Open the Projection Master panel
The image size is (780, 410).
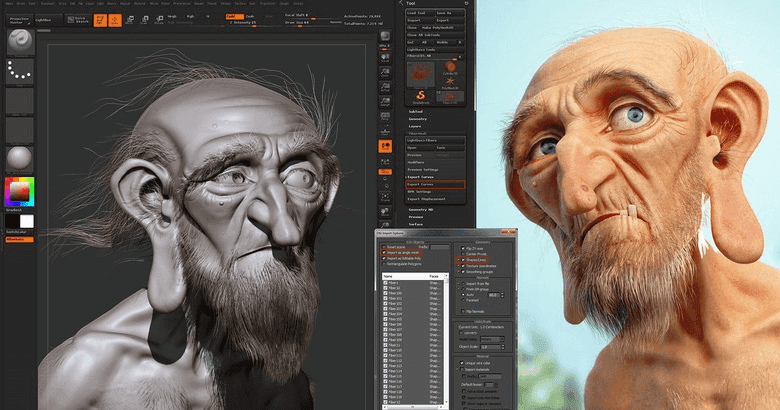point(19,18)
